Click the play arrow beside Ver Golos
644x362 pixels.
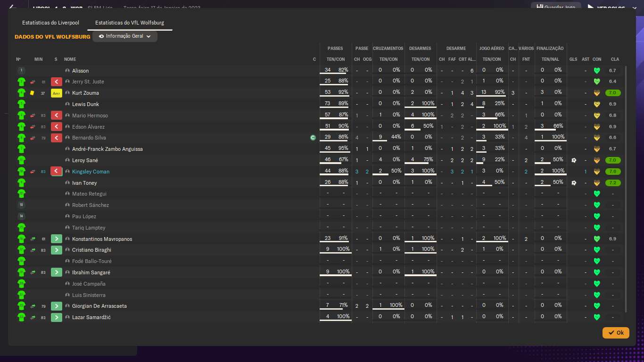click(x=590, y=7)
